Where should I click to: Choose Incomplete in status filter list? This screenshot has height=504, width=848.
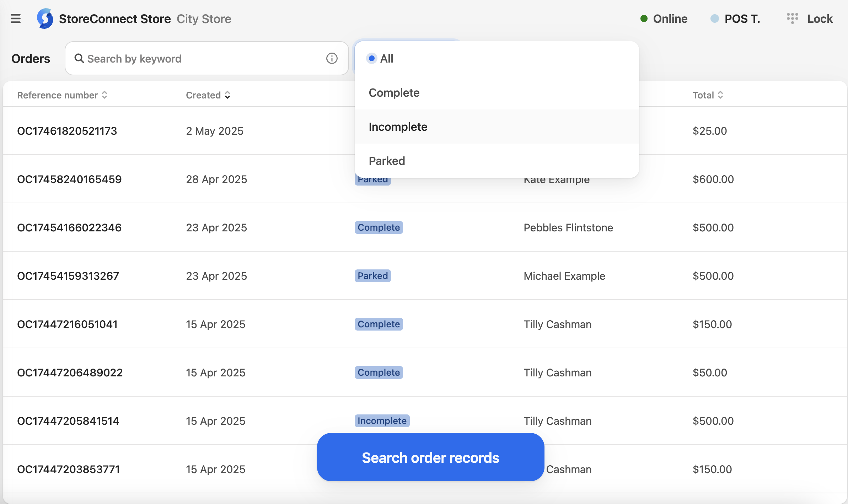[398, 127]
